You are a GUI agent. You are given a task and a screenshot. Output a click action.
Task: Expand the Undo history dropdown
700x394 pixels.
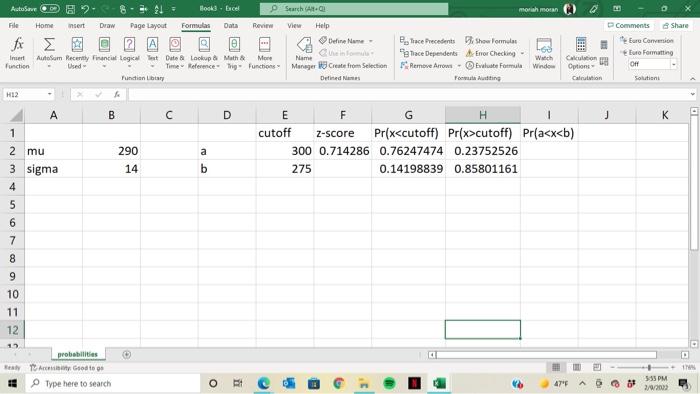[93, 9]
